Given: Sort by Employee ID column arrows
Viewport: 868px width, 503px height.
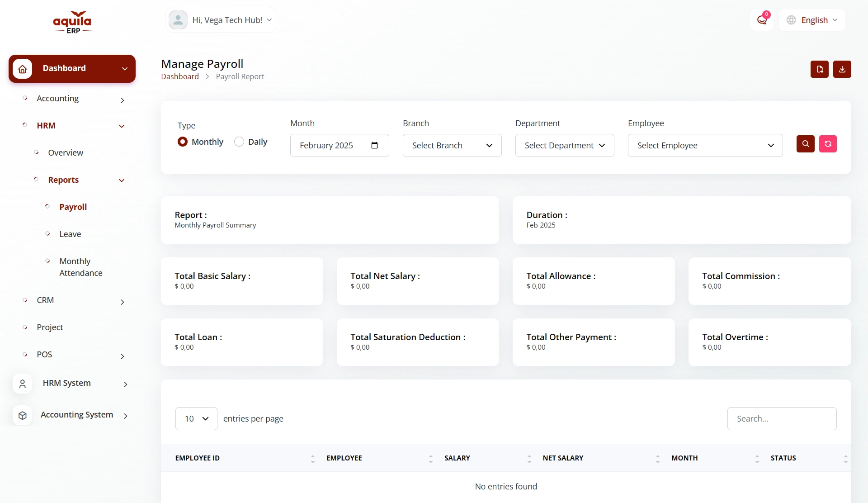Looking at the screenshot, I should click(x=313, y=459).
